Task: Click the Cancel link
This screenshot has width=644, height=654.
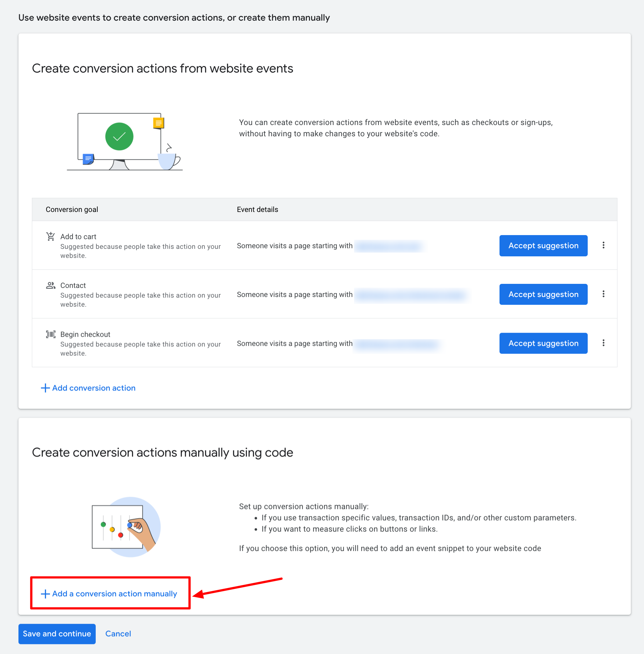Action: (x=118, y=634)
